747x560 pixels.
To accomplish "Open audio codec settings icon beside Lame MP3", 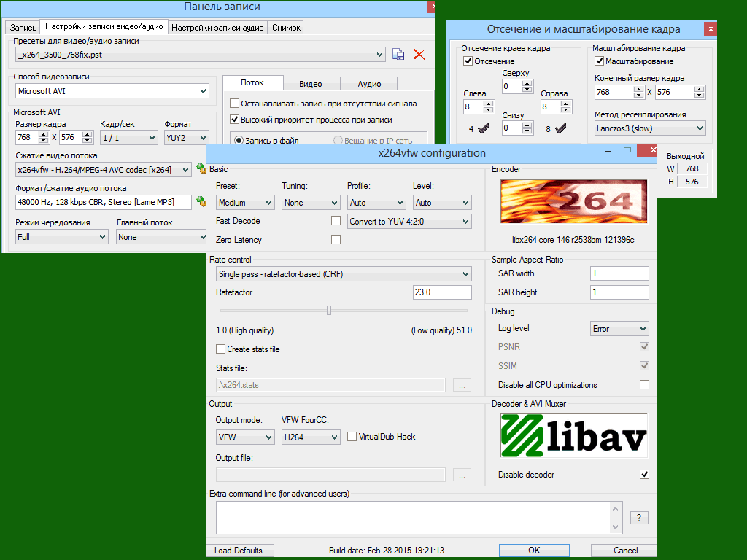I will [x=201, y=202].
